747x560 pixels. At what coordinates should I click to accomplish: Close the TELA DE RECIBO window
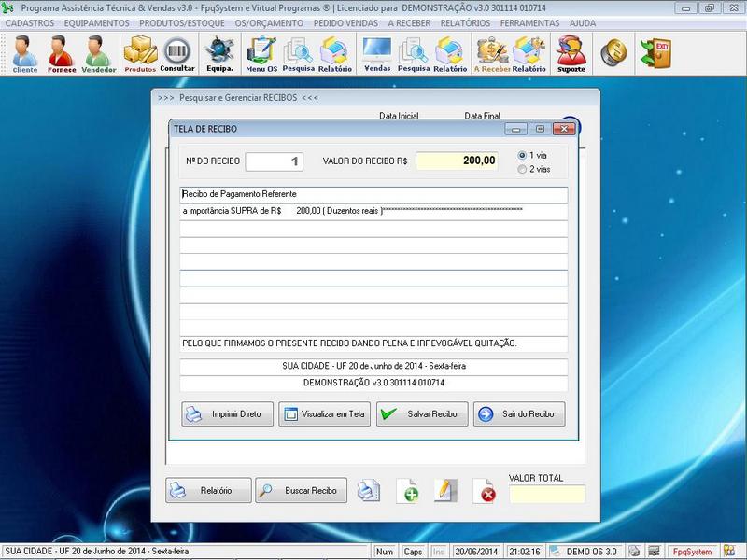point(565,129)
